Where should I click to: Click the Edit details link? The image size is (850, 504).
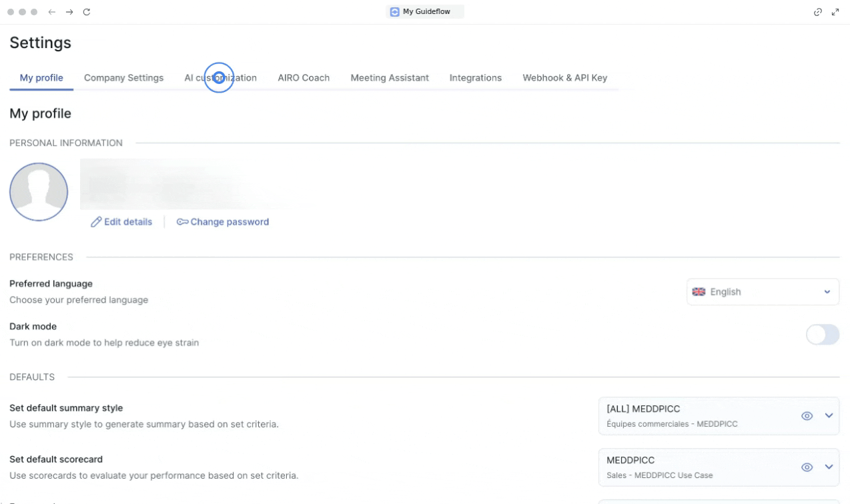(x=121, y=222)
